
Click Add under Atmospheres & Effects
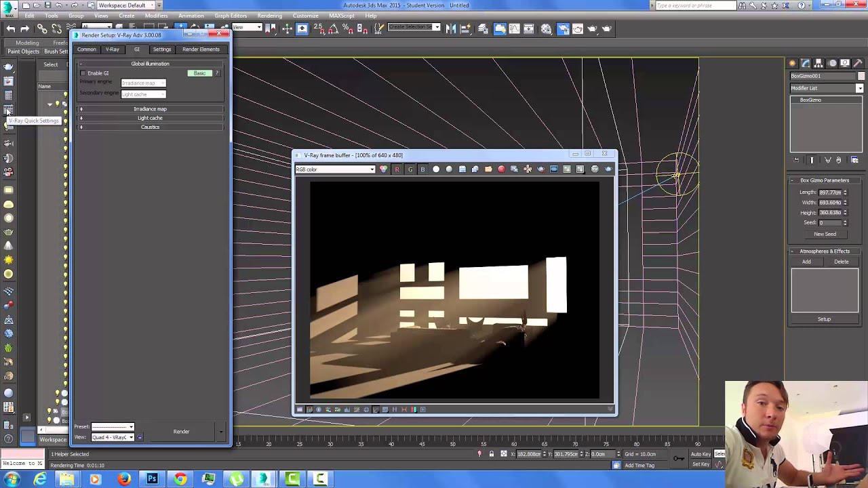806,262
